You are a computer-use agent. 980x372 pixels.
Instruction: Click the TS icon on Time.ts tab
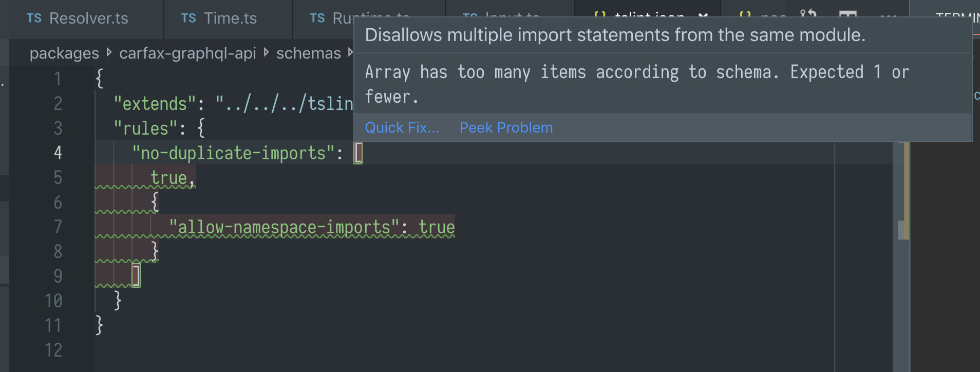(x=187, y=17)
